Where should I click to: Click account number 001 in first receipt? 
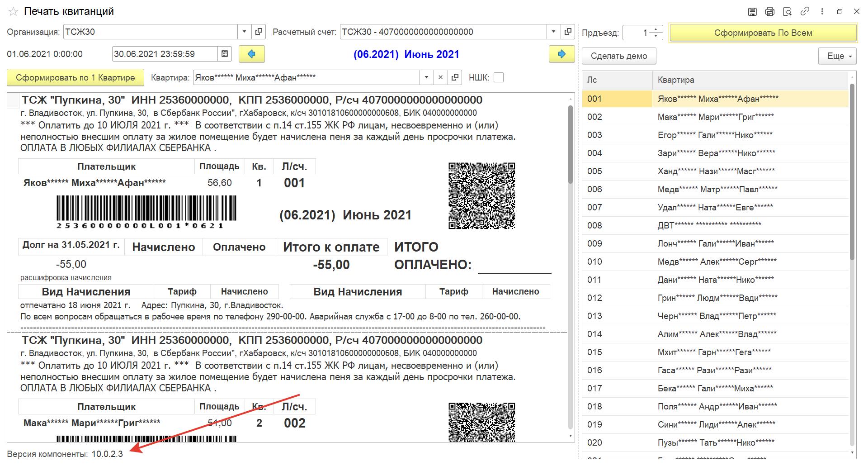click(x=294, y=183)
